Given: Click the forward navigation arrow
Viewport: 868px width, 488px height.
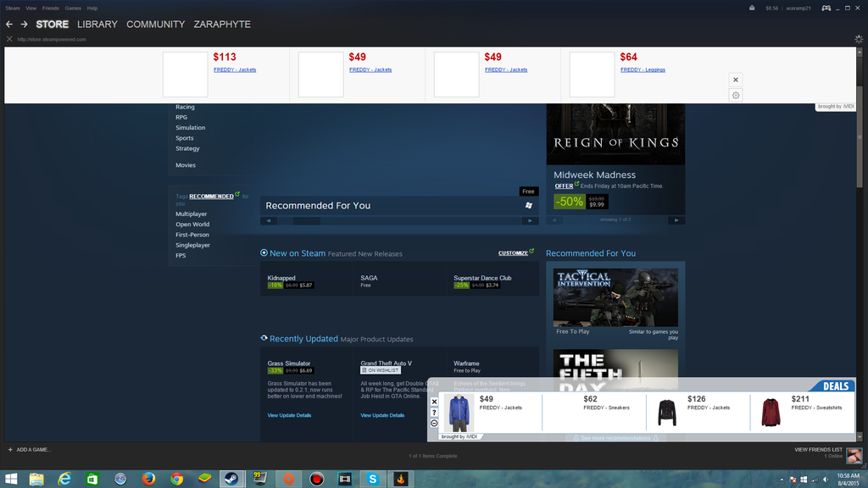Looking at the screenshot, I should point(25,25).
